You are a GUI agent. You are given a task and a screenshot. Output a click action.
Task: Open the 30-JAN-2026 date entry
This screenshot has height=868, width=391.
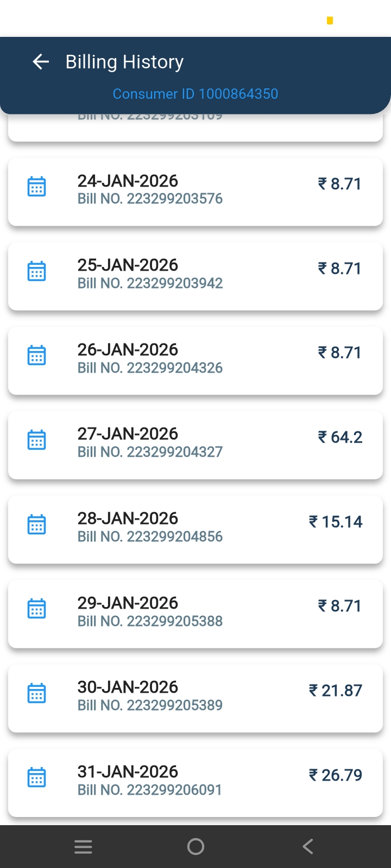click(x=128, y=687)
